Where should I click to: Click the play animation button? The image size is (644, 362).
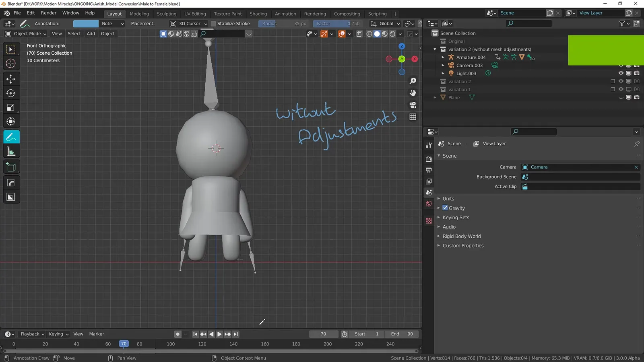click(x=219, y=334)
